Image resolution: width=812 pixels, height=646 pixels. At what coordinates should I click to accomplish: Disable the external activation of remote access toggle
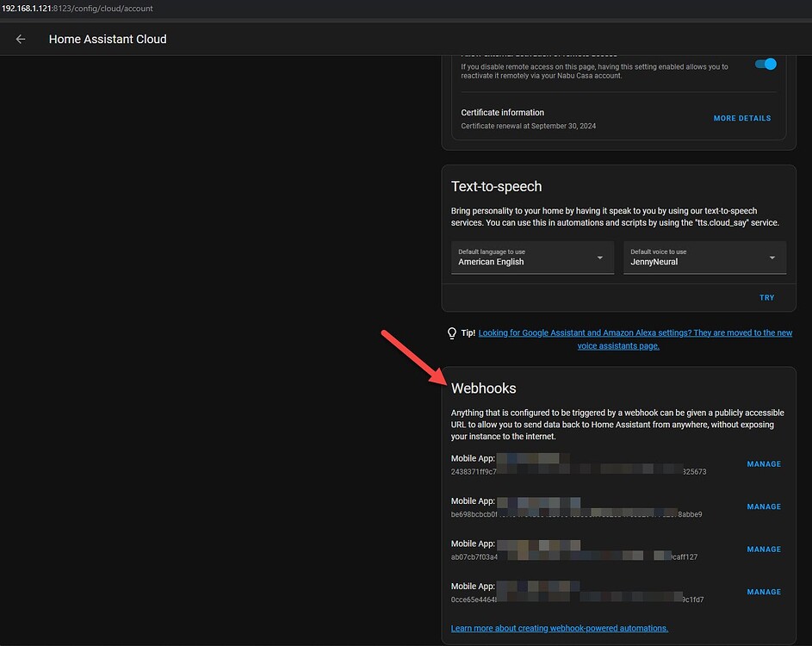tap(765, 64)
